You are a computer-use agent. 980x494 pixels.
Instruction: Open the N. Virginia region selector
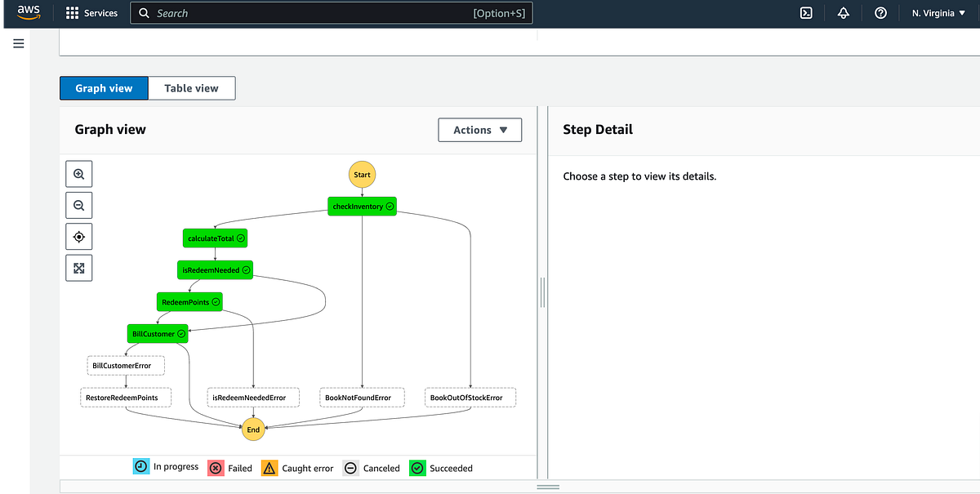pyautogui.click(x=937, y=12)
